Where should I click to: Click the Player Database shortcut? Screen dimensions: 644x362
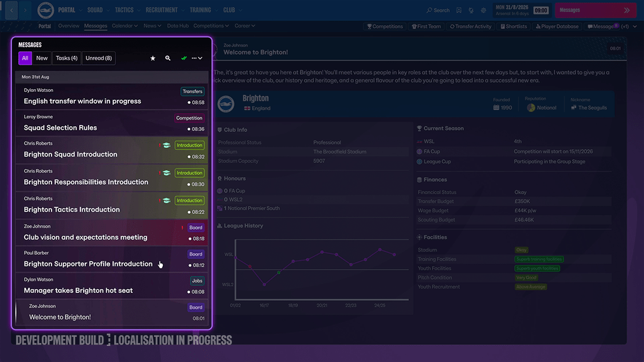(x=557, y=26)
